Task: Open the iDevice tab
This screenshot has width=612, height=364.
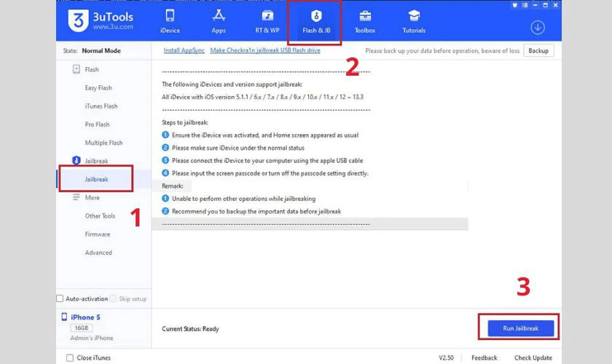Action: point(170,21)
